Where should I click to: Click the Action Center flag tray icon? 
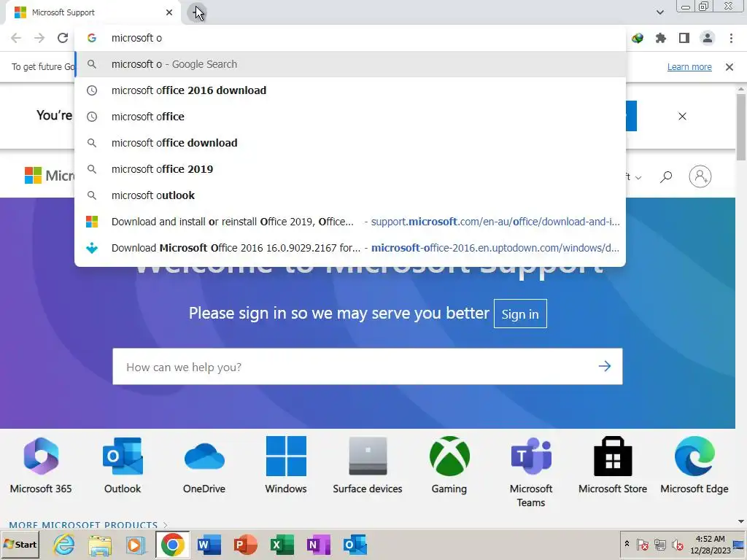[642, 544]
